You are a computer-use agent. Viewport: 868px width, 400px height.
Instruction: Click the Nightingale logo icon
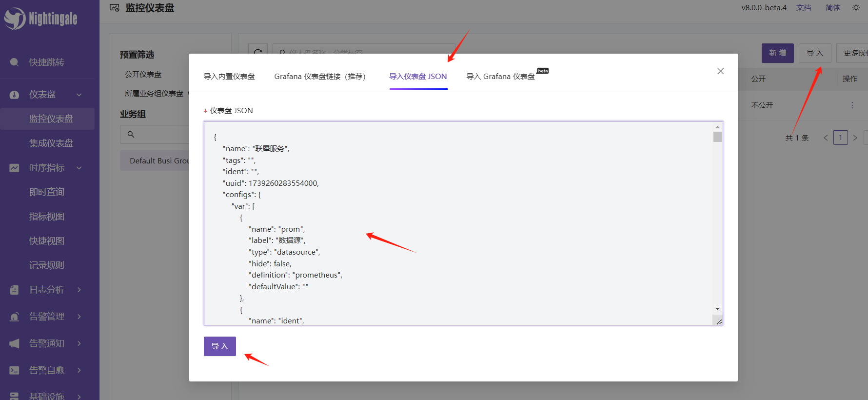pos(15,19)
